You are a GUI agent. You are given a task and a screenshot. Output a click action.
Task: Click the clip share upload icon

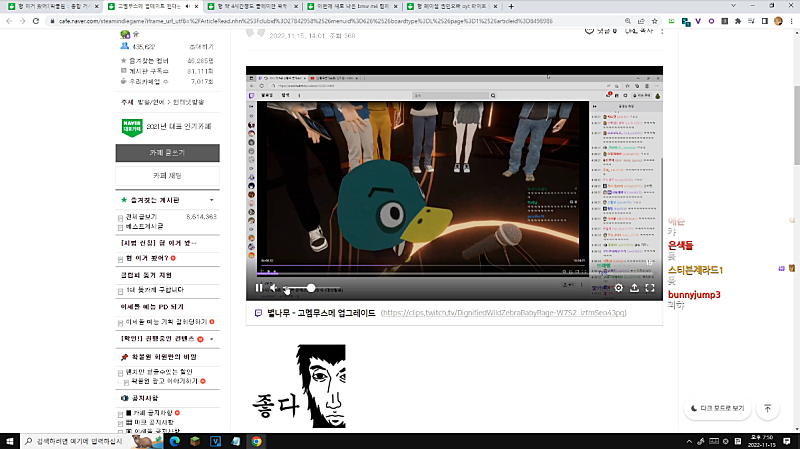click(x=634, y=288)
